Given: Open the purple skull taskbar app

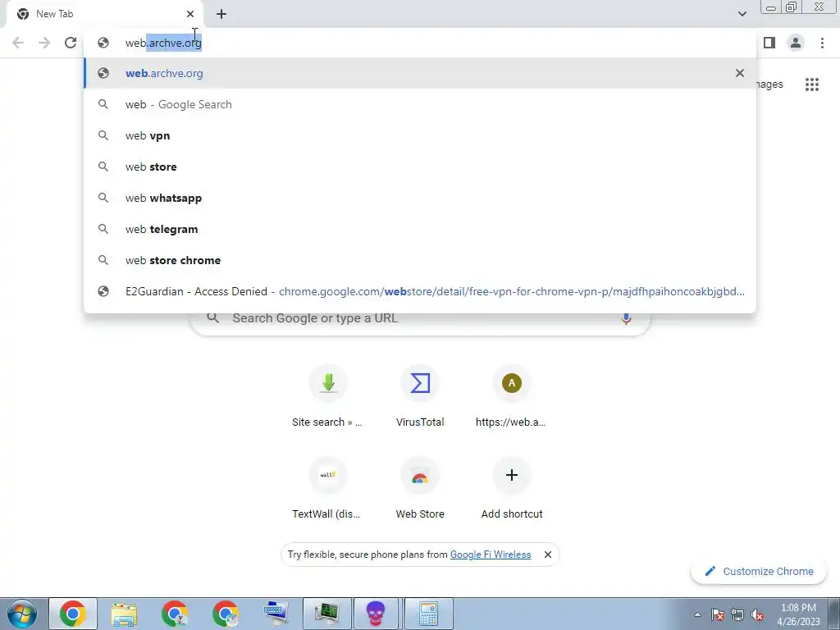Looking at the screenshot, I should 376,614.
